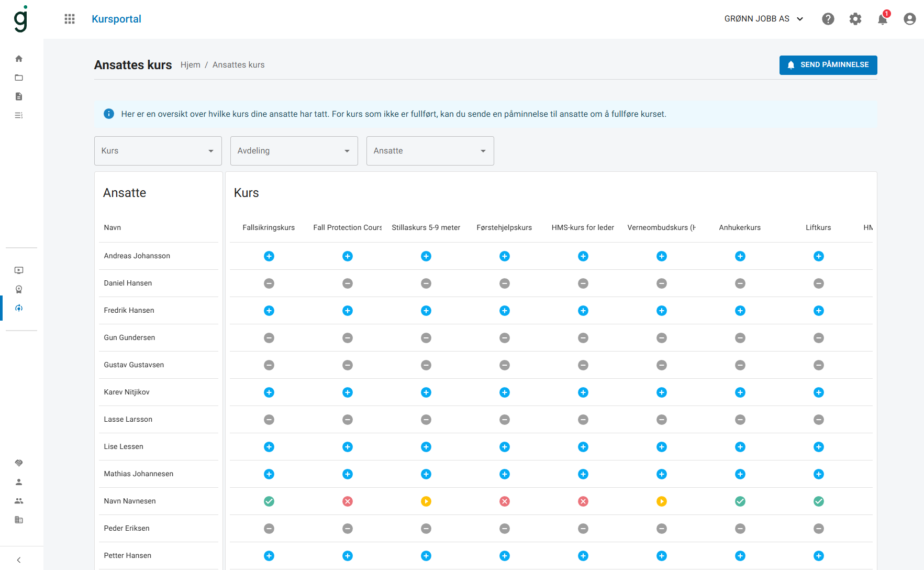Click Fallsikringskurs minus icon for Lasse Larsson
Image resolution: width=924 pixels, height=570 pixels.
(269, 420)
